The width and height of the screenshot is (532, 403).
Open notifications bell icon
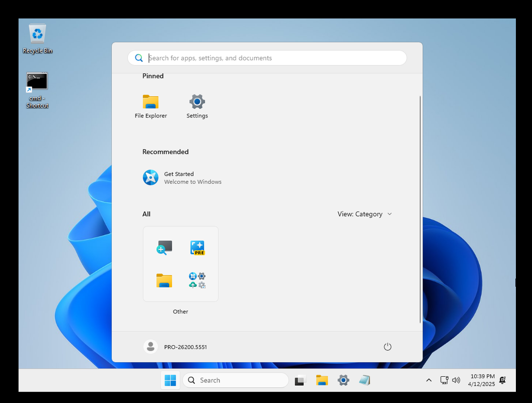pos(503,380)
